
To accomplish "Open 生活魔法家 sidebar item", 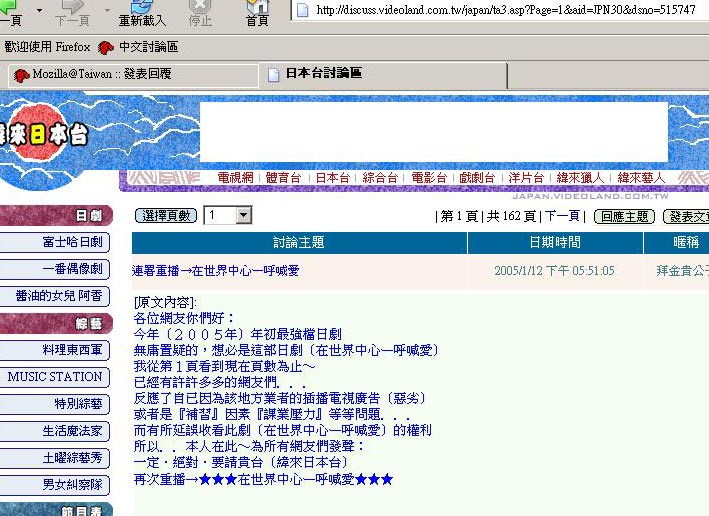I will coord(54,431).
